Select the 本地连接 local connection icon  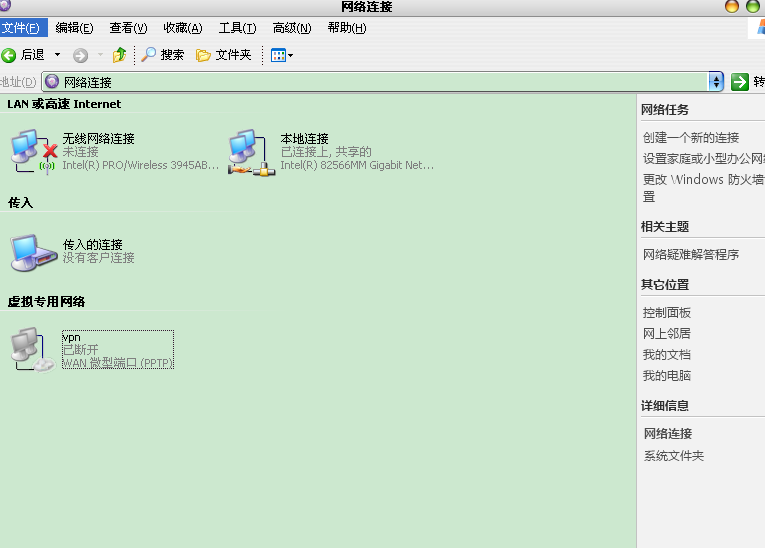coord(250,151)
